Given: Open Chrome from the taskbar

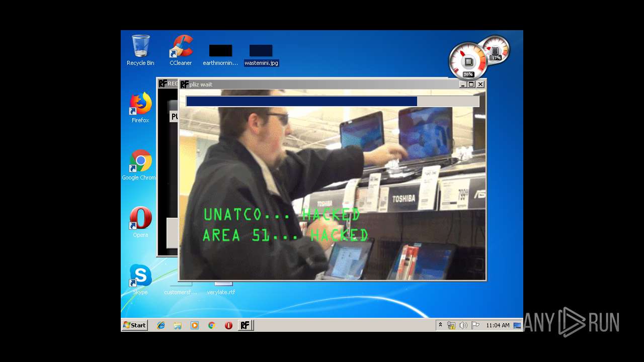Looking at the screenshot, I should (x=212, y=325).
